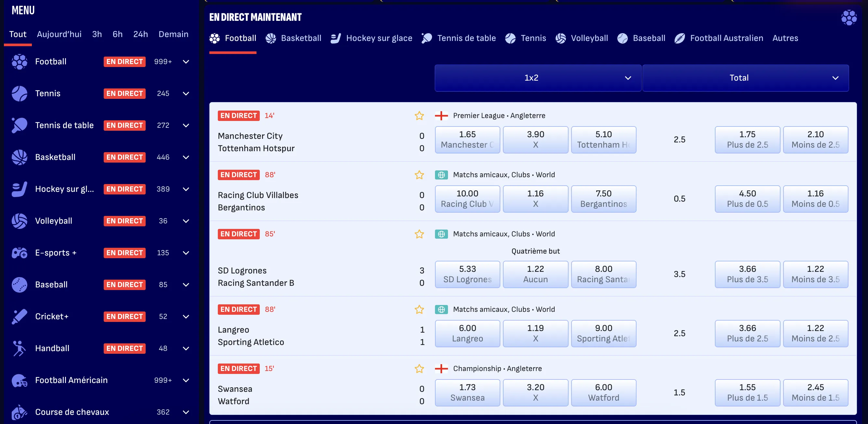The width and height of the screenshot is (868, 424).
Task: Open Tennis from the left menu icon
Action: (x=20, y=93)
